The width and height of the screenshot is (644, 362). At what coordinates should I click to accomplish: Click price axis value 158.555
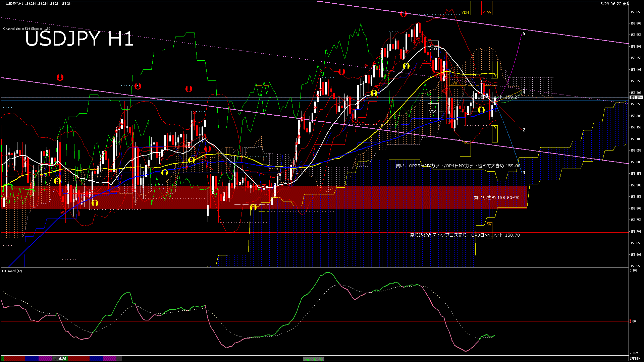point(636,266)
